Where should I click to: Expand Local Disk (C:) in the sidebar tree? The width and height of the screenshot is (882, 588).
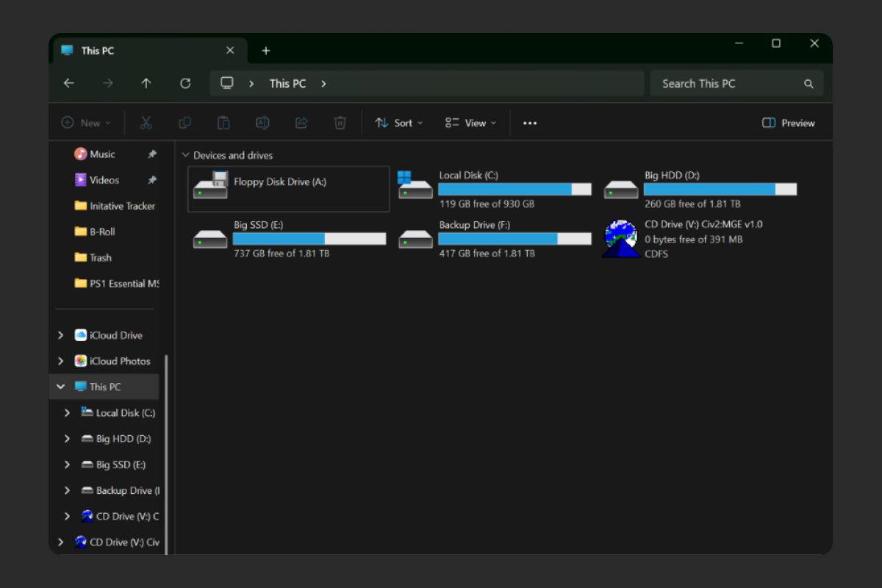(67, 412)
